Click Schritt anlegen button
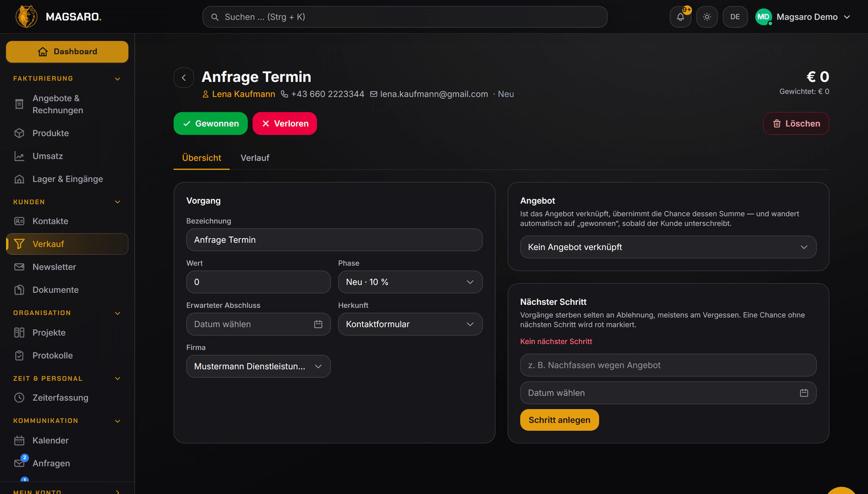The image size is (868, 494). tap(559, 420)
